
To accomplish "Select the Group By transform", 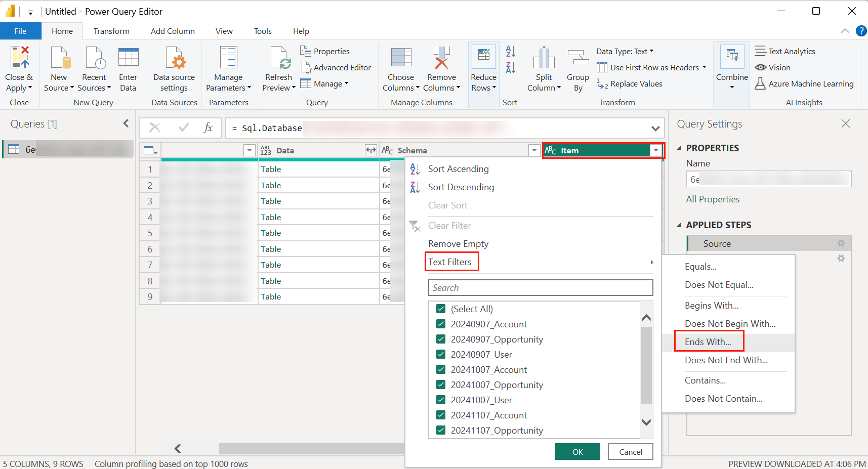I will [x=577, y=67].
